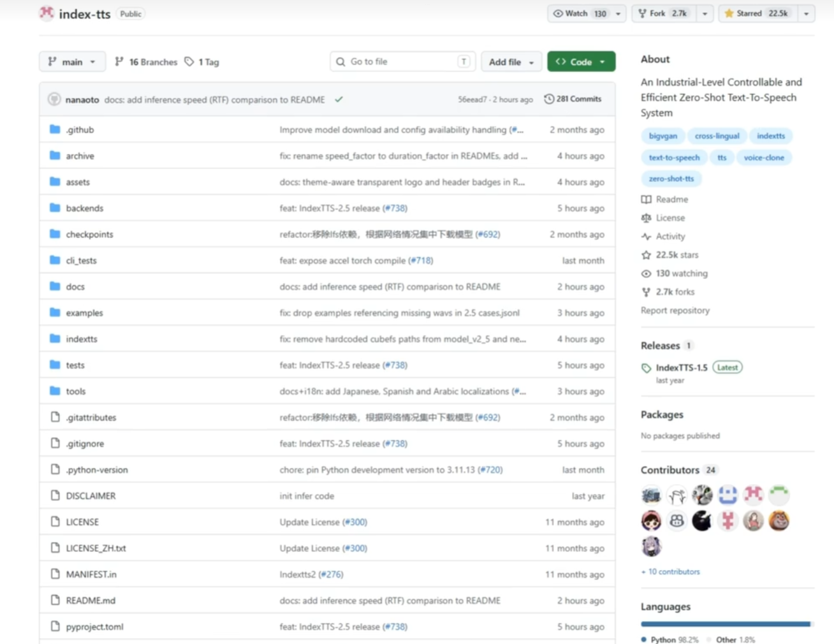
Task: Open the main branch selector dropdown
Action: [x=72, y=62]
